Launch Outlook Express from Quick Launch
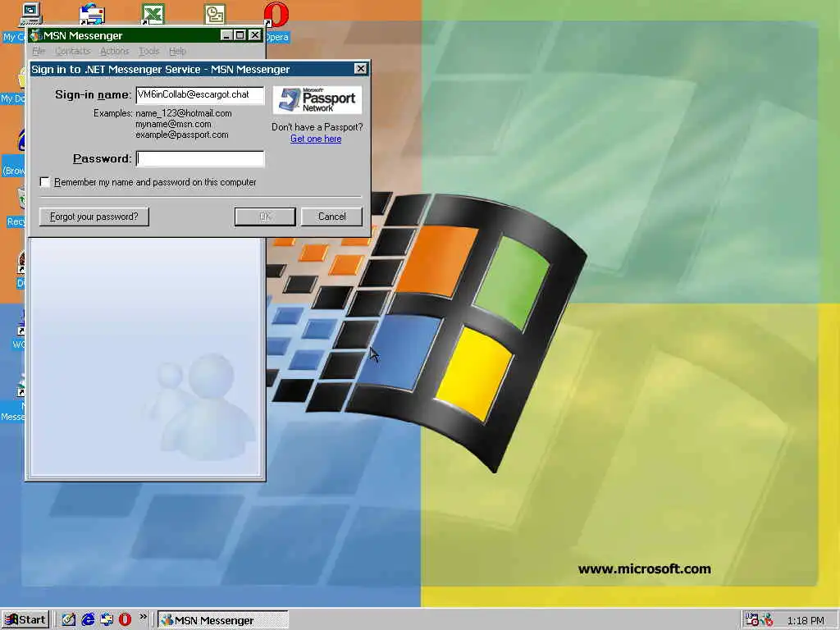 tap(107, 620)
